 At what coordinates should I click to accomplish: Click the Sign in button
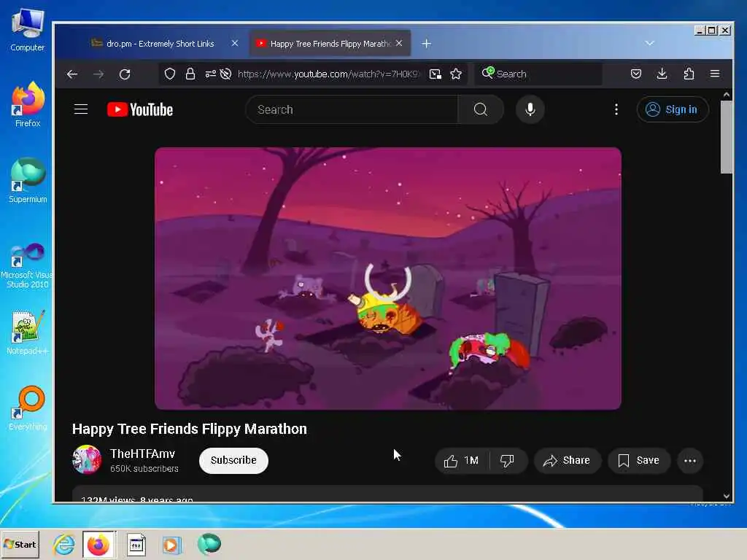point(673,109)
